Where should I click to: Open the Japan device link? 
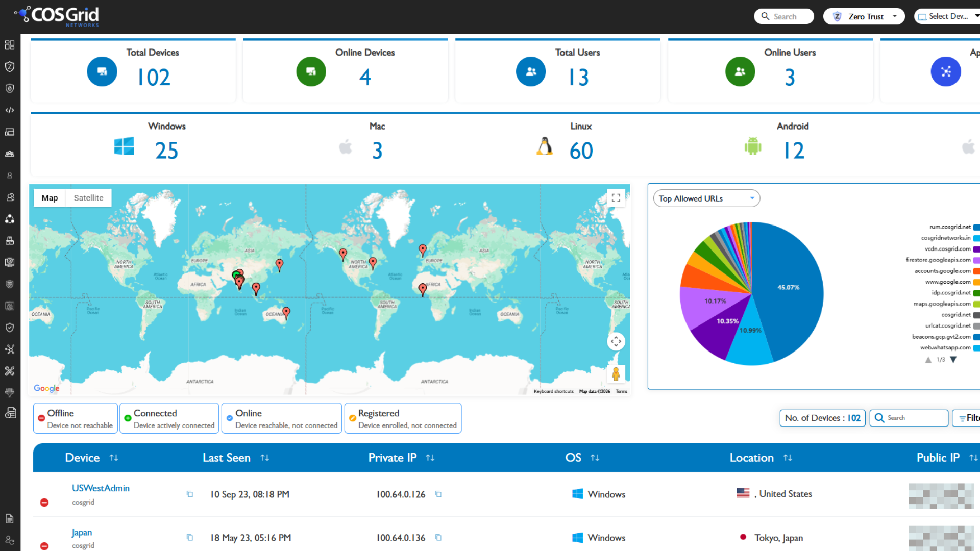(82, 532)
